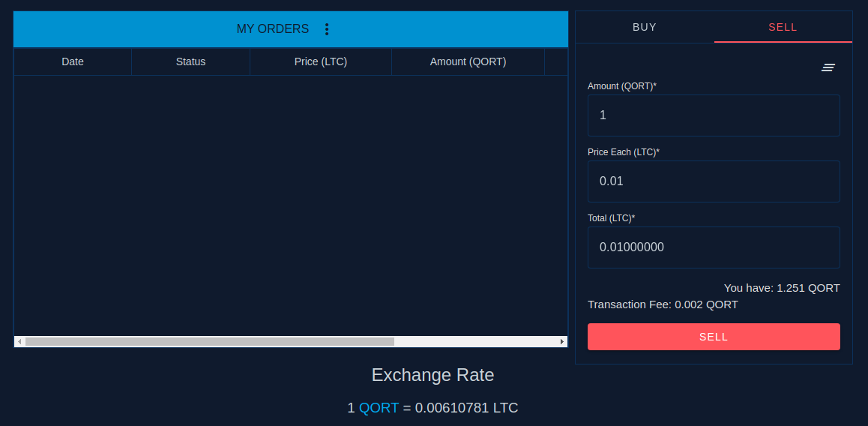
Task: Click the Date column header
Action: [73, 62]
